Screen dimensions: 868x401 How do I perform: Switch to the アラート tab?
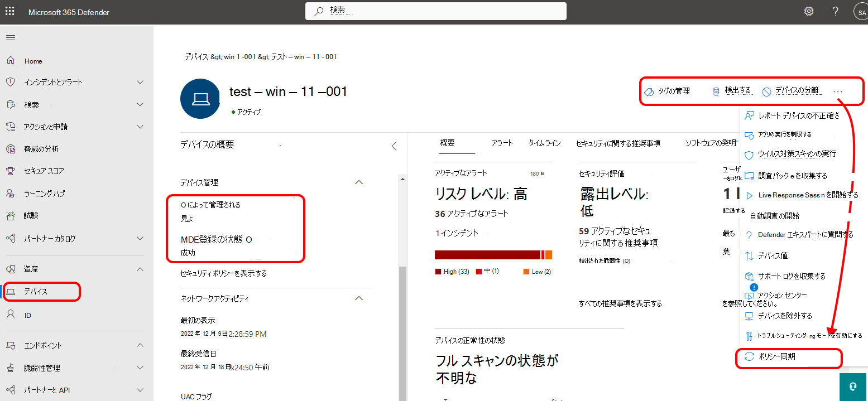point(502,143)
